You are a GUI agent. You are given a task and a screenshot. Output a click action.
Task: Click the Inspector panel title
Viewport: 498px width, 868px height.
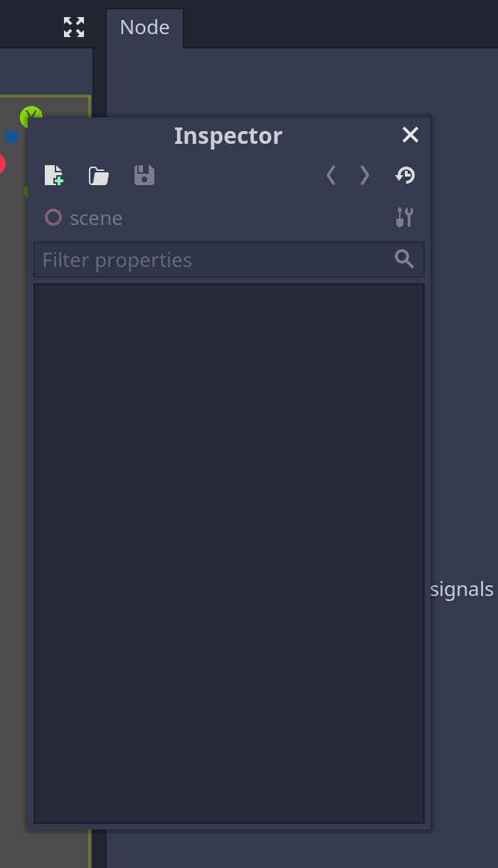(228, 135)
